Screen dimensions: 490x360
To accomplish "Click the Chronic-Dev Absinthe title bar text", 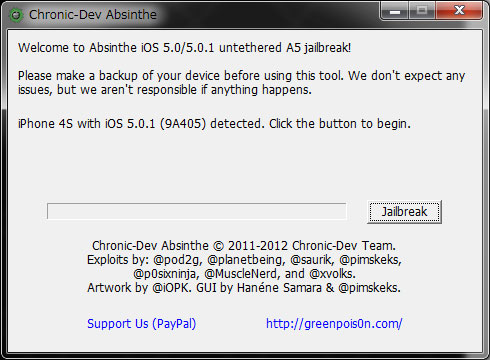I will 93,15.
